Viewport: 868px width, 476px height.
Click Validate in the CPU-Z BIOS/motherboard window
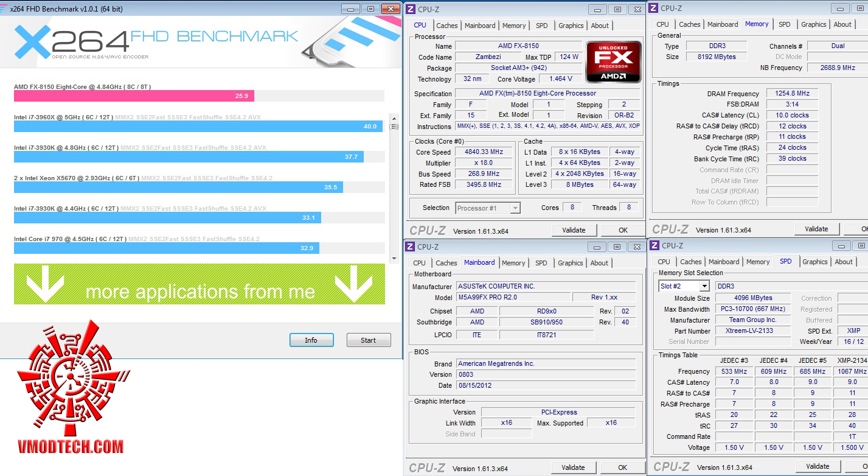pyautogui.click(x=573, y=467)
